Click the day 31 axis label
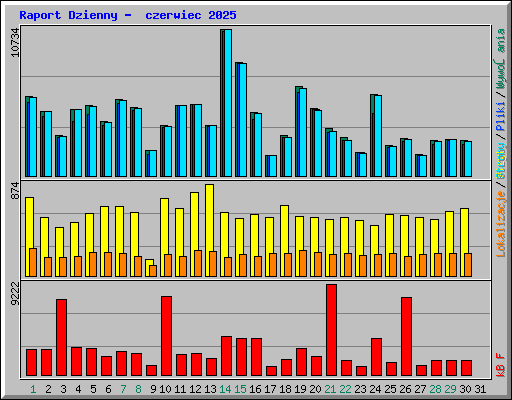 (x=480, y=389)
